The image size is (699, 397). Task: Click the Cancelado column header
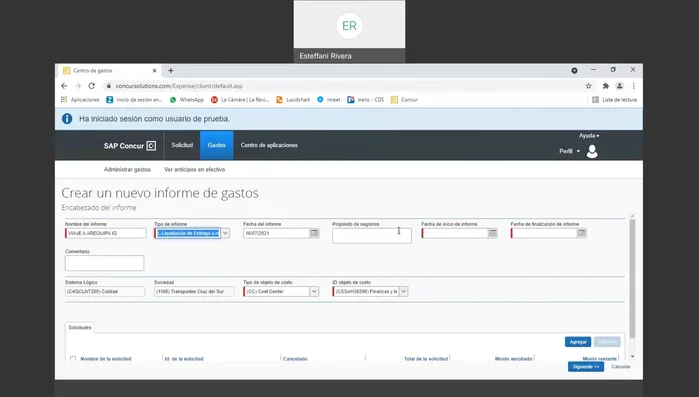295,359
